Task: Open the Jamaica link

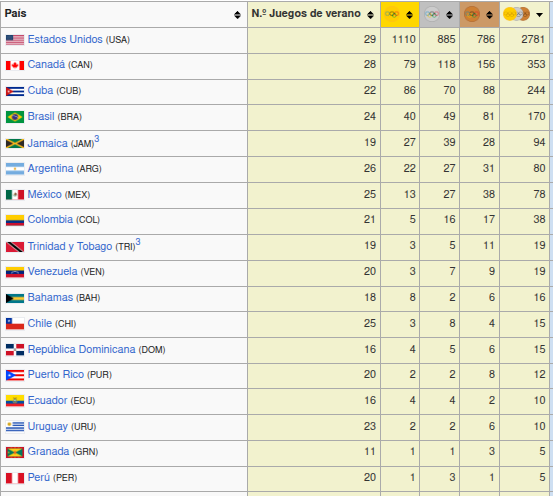Action: pos(47,143)
